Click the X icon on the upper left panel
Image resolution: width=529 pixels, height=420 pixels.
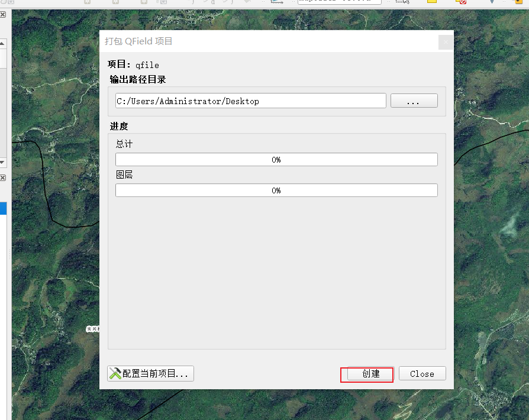tap(3, 14)
